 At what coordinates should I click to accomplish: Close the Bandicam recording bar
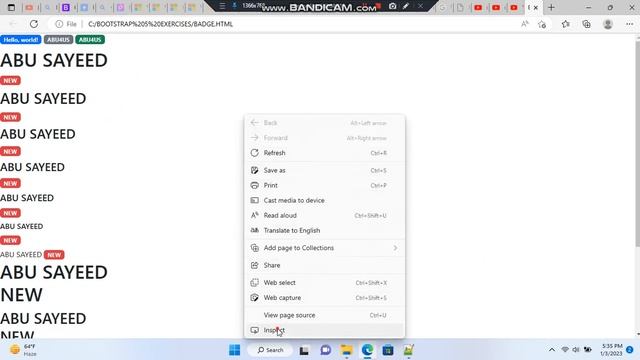click(x=420, y=6)
